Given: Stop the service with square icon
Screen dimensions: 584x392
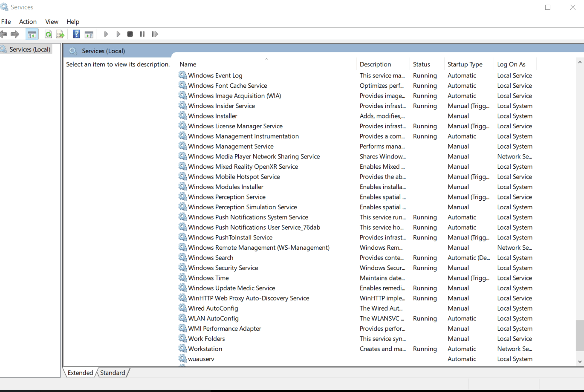Looking at the screenshot, I should [x=130, y=34].
